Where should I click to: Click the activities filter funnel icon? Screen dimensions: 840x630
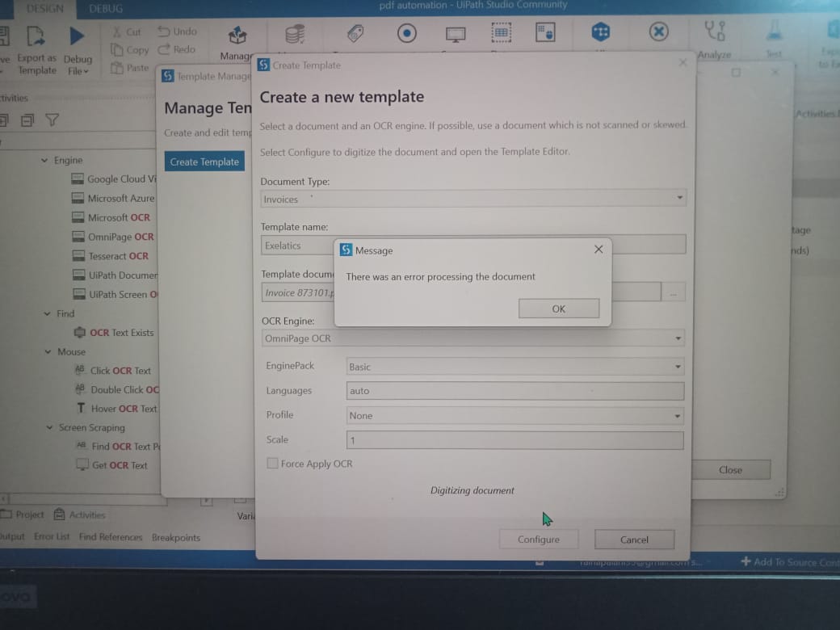tap(52, 120)
